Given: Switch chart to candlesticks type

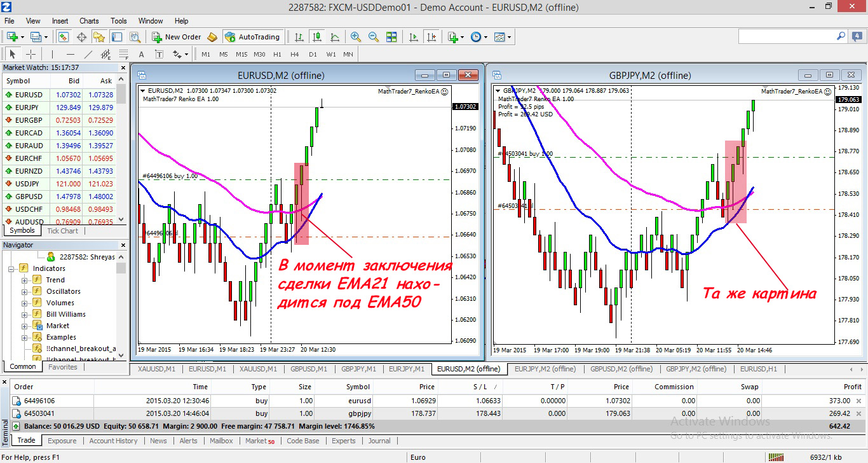Looking at the screenshot, I should point(316,37).
